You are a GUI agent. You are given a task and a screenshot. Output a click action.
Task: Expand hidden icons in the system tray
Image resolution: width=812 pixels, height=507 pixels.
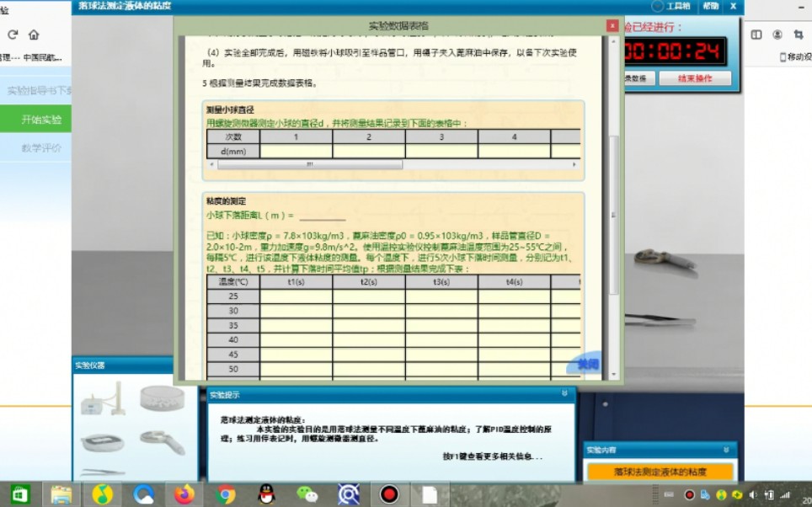(655, 493)
